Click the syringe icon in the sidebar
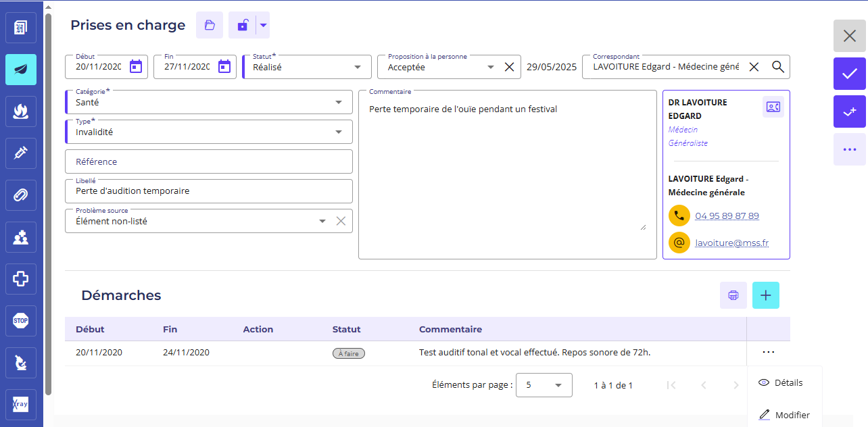The height and width of the screenshot is (427, 868). pos(21,153)
